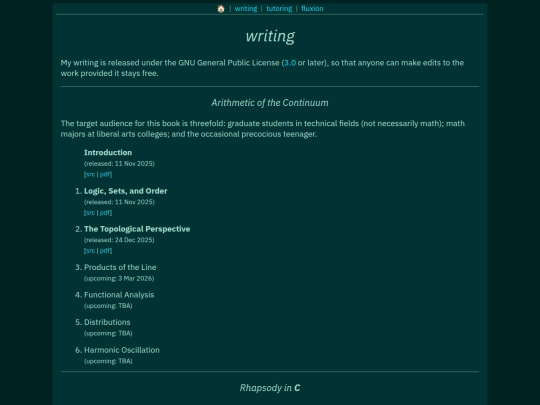The height and width of the screenshot is (405, 540).
Task: Click '(upcoming: TBA)' under Functional Analysis
Action: [x=108, y=306]
